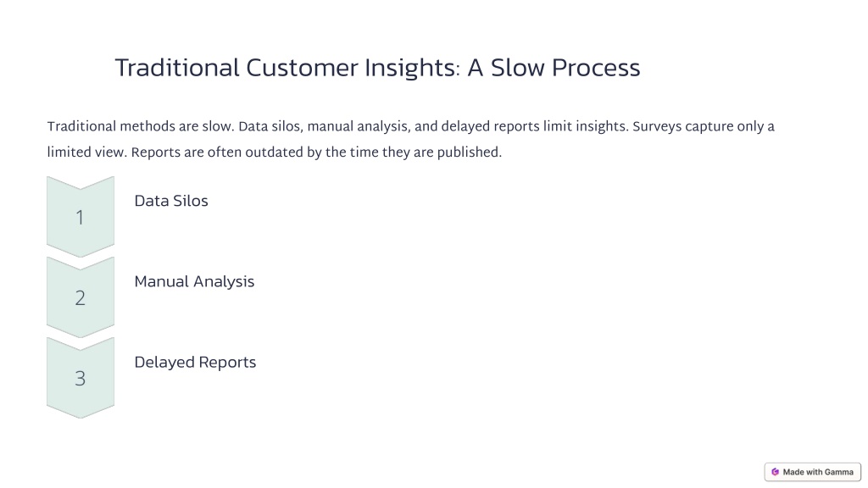Click the Manual Analysis label
Image resolution: width=868 pixels, height=488 pixels.
pos(194,281)
